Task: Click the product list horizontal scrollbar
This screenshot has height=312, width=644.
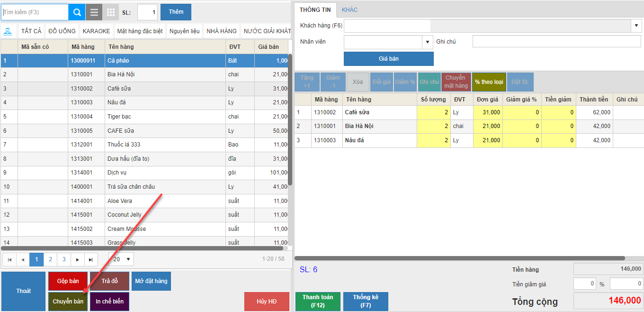Action: click(x=142, y=248)
